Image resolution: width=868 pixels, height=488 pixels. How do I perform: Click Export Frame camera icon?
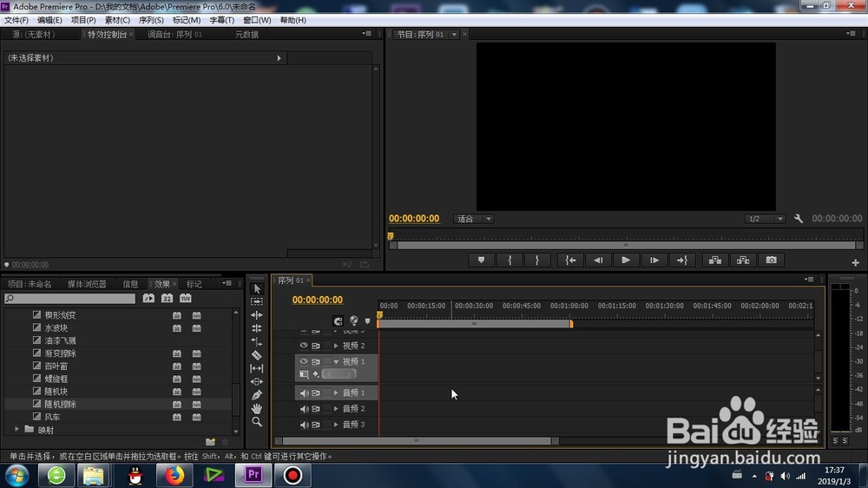[771, 260]
